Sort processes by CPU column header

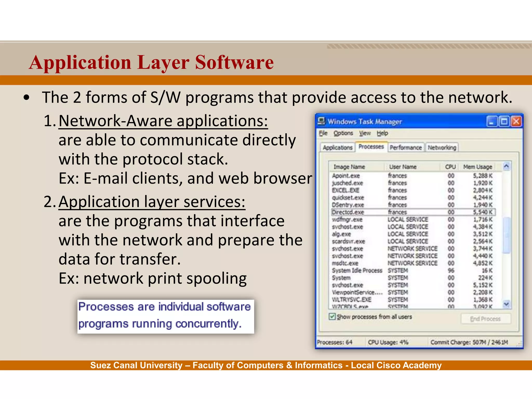pos(450,167)
